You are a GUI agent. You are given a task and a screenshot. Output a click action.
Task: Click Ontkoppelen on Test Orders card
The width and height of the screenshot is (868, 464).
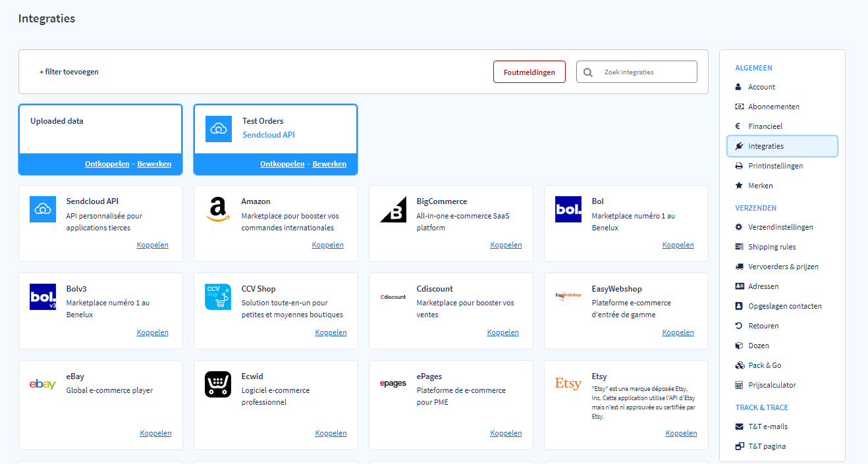click(x=283, y=164)
